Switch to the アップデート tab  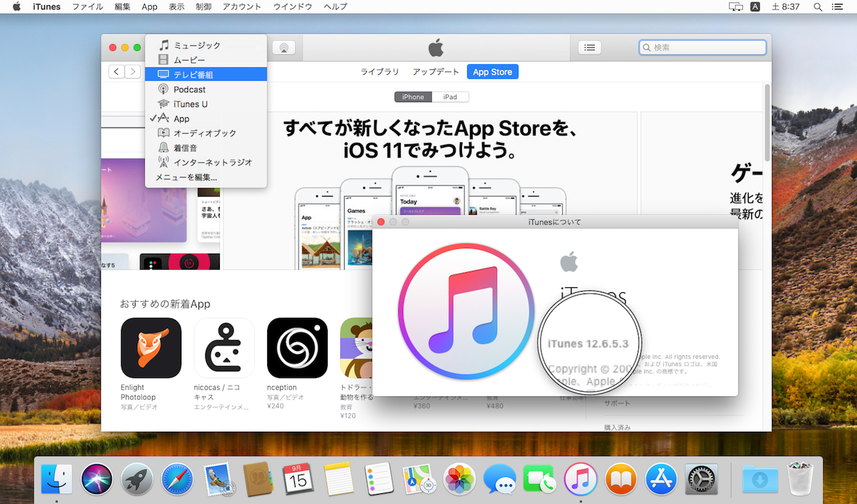[436, 72]
